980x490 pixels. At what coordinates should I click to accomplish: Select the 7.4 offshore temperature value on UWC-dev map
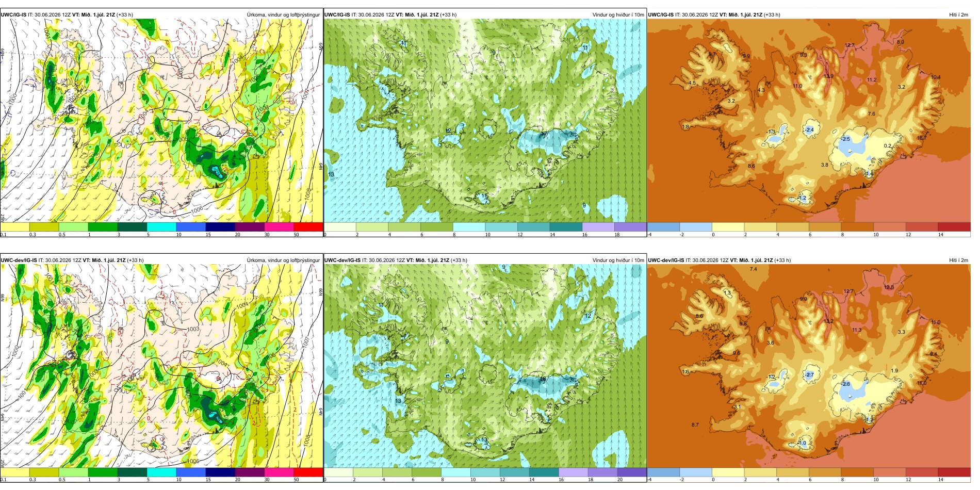click(754, 269)
